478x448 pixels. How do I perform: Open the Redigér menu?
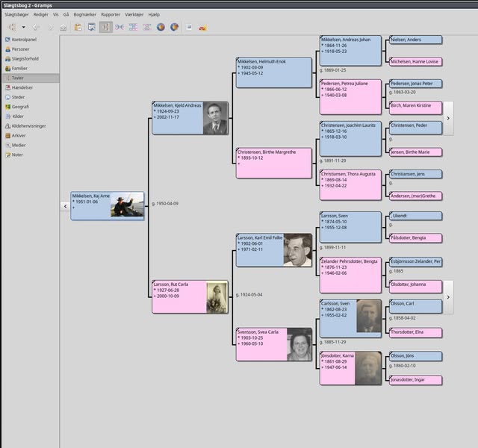pos(41,15)
